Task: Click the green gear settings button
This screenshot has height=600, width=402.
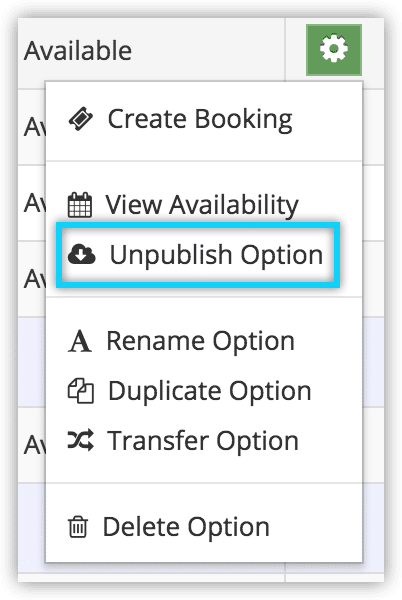Action: tap(334, 50)
